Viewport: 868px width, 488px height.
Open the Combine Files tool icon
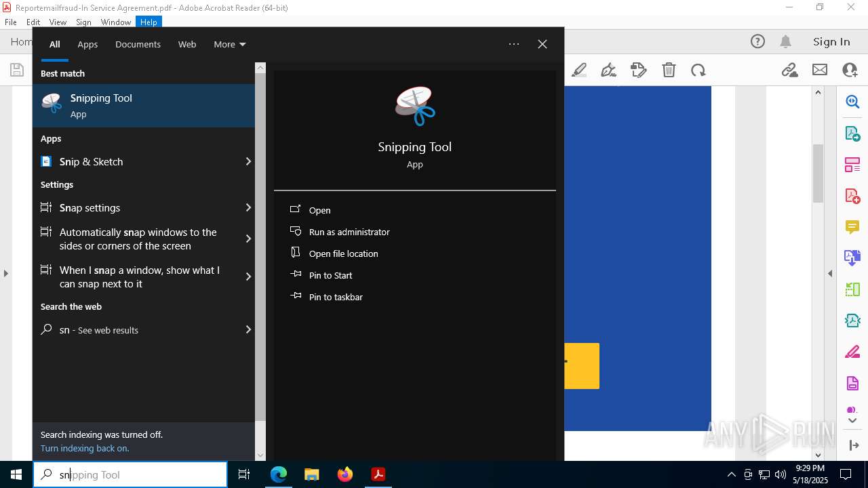click(x=852, y=258)
